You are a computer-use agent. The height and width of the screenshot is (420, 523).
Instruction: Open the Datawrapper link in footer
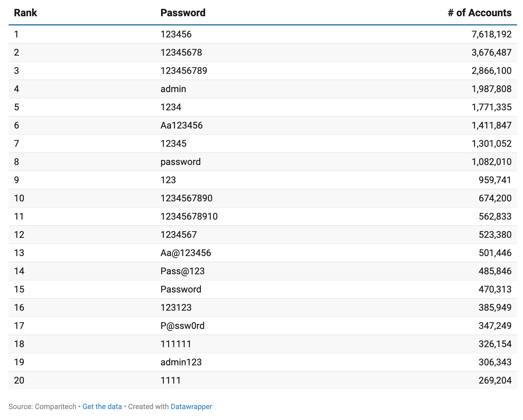coord(191,406)
